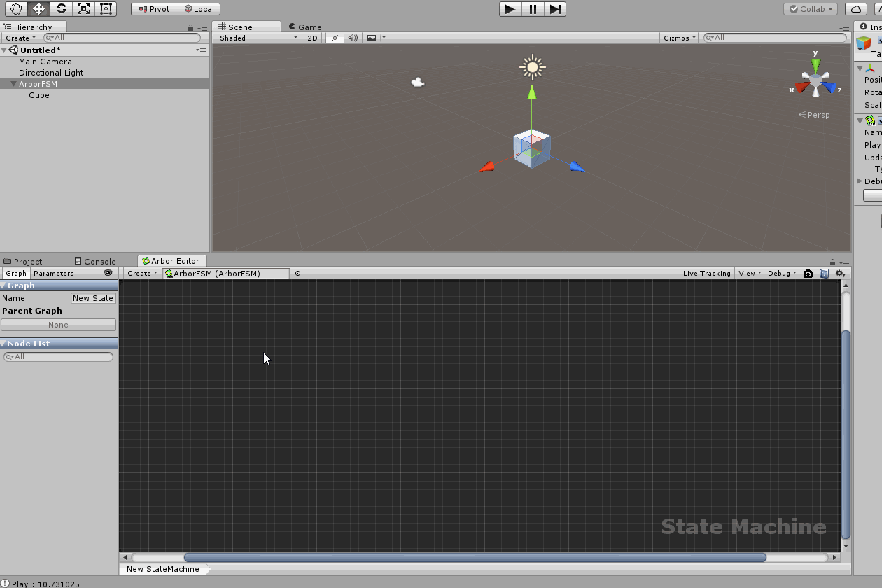Toggle the Arbor Editor panel lock
Viewport: 882px width, 588px height.
coord(832,262)
